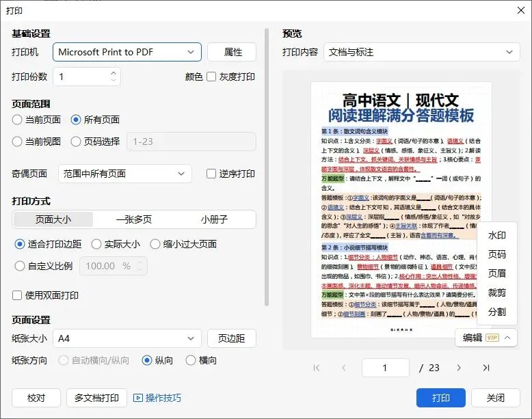Image resolution: width=532 pixels, height=419 pixels.
Task: Open the 奇偶页面 dropdown
Action: (x=125, y=174)
